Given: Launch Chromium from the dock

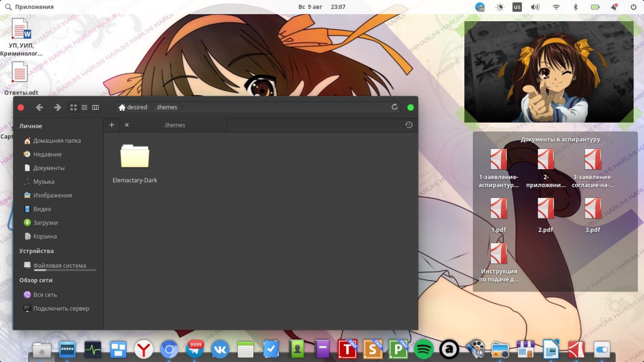Looking at the screenshot, I should (170, 349).
